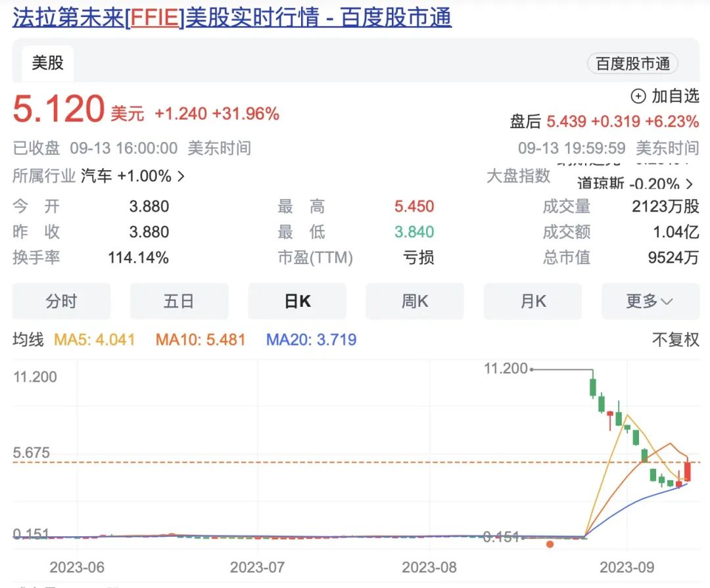The image size is (710, 588).
Task: Select the 月K chart tab
Action: pos(532,302)
